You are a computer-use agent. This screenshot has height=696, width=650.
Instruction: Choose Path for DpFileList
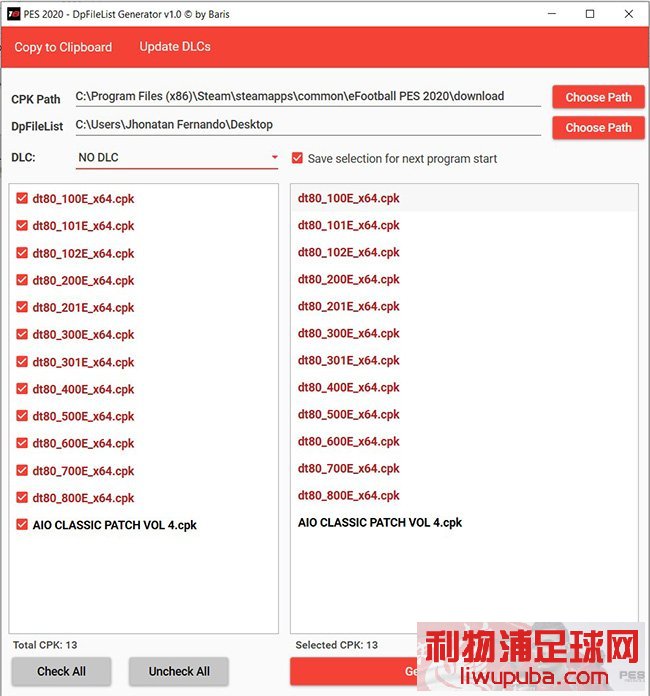tap(598, 127)
